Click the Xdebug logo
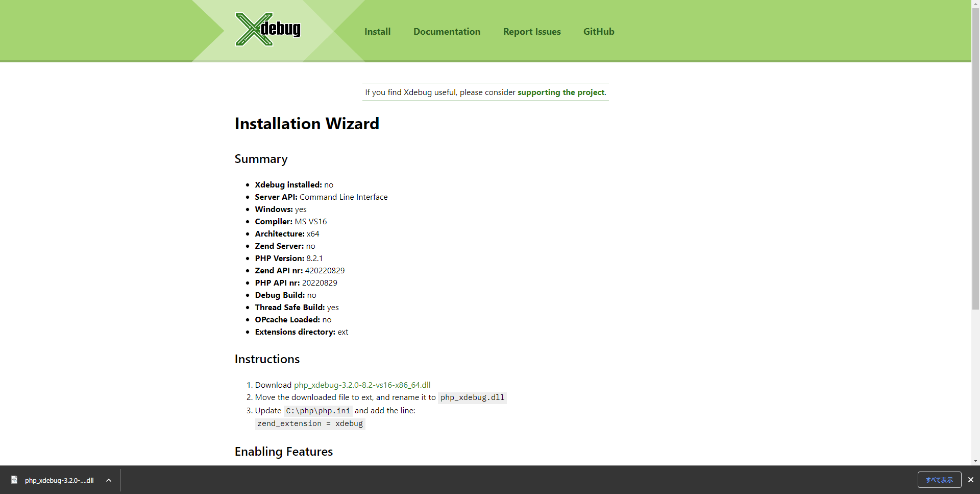The image size is (980, 494). click(268, 30)
